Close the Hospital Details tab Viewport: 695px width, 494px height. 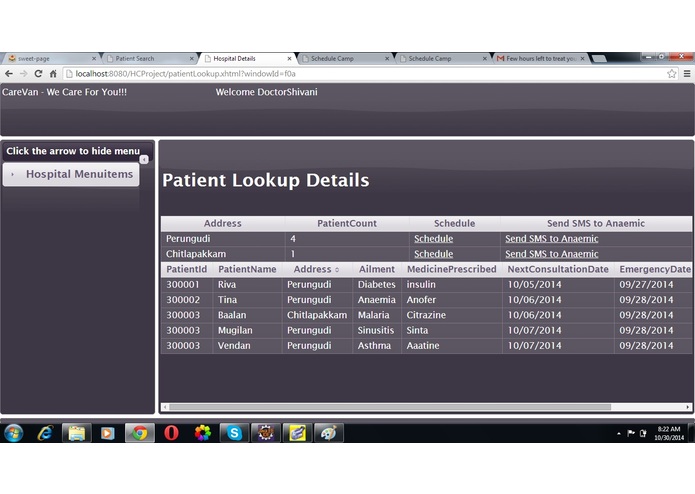coord(289,58)
